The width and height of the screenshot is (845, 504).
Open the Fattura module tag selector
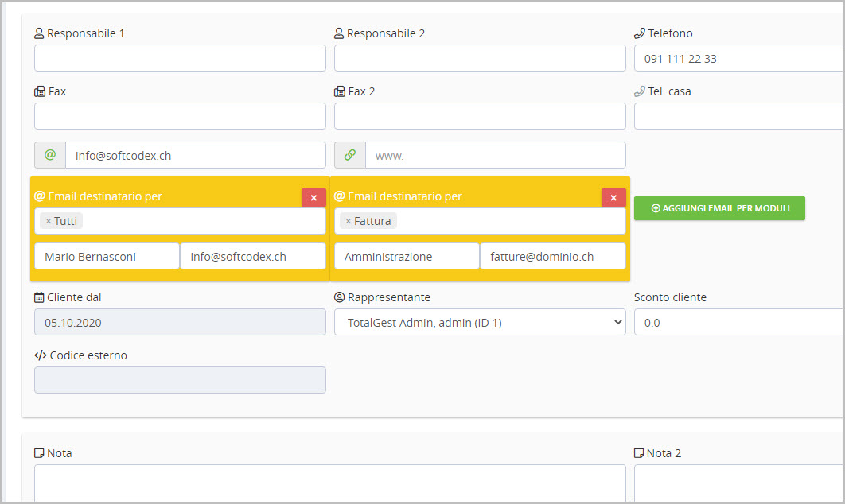coord(509,221)
